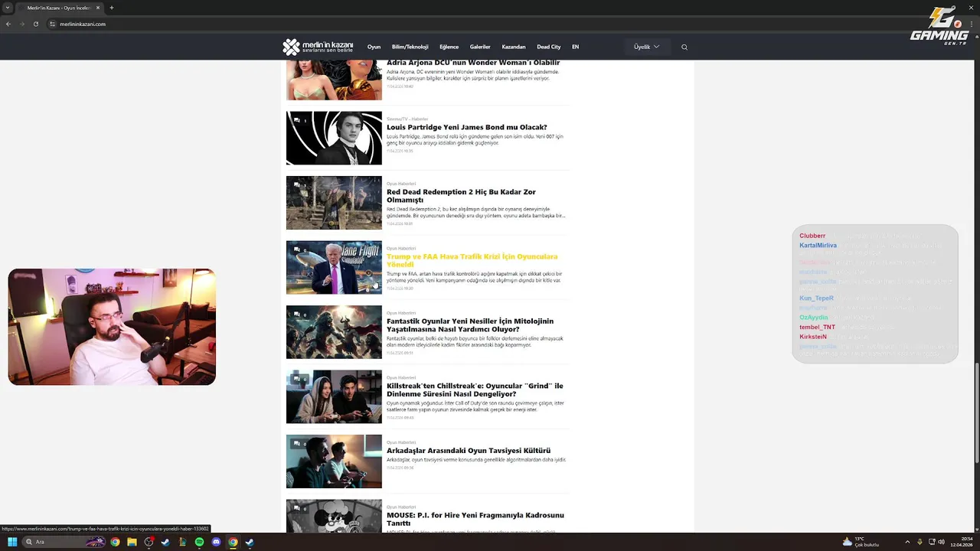Click the comment icon on Louis Partridge thumbnail

click(299, 120)
